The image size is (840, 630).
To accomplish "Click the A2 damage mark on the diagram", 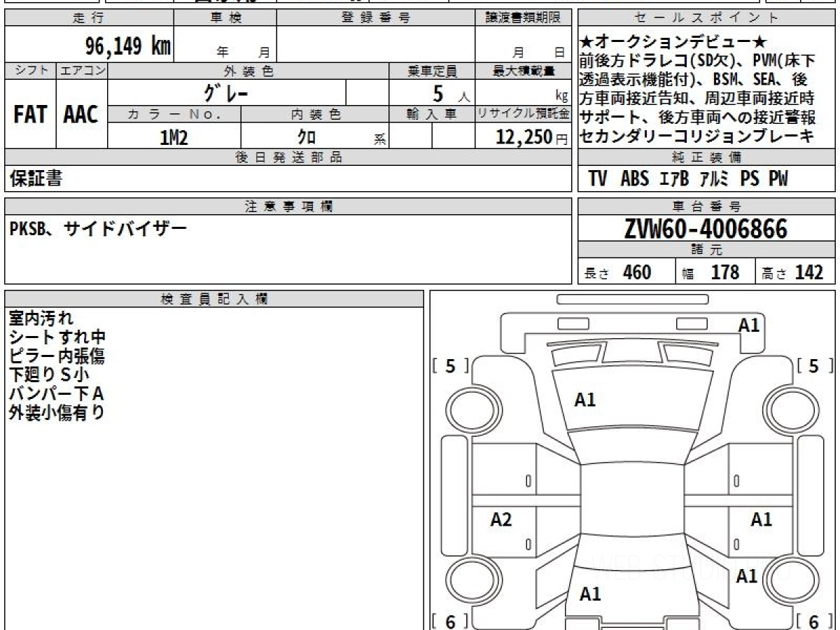I will [501, 519].
